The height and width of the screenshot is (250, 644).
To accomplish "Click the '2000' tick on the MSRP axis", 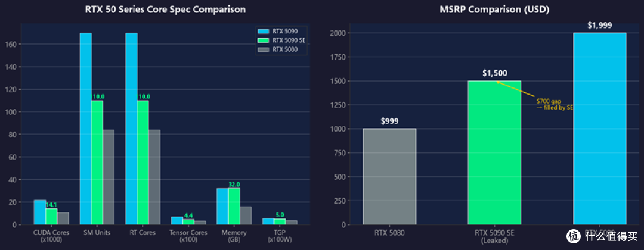I will pyautogui.click(x=337, y=33).
